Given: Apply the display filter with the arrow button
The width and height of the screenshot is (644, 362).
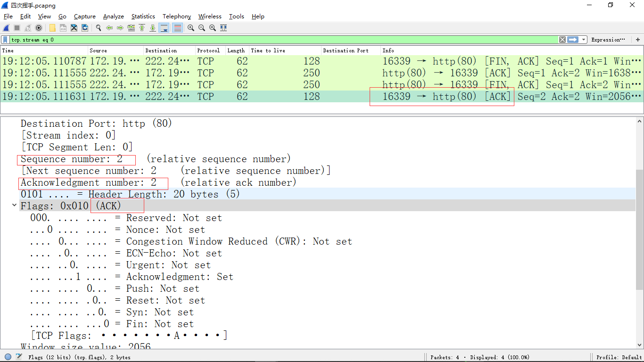Looking at the screenshot, I should [x=573, y=40].
